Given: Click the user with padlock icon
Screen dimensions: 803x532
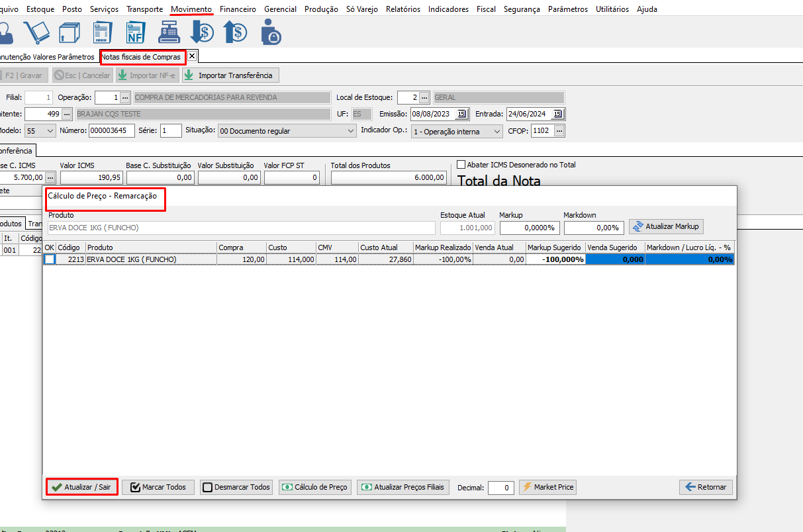Looking at the screenshot, I should (x=270, y=32).
